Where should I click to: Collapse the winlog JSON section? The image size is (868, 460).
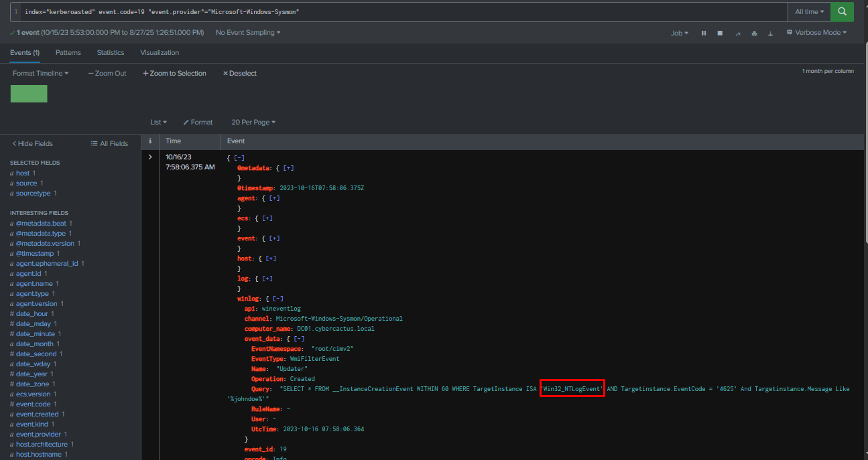pyautogui.click(x=277, y=299)
